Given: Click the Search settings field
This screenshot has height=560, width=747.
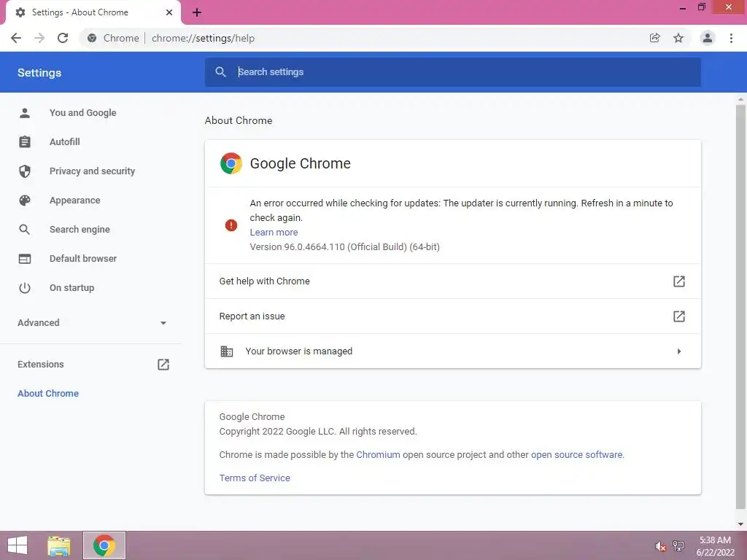Looking at the screenshot, I should pos(452,72).
